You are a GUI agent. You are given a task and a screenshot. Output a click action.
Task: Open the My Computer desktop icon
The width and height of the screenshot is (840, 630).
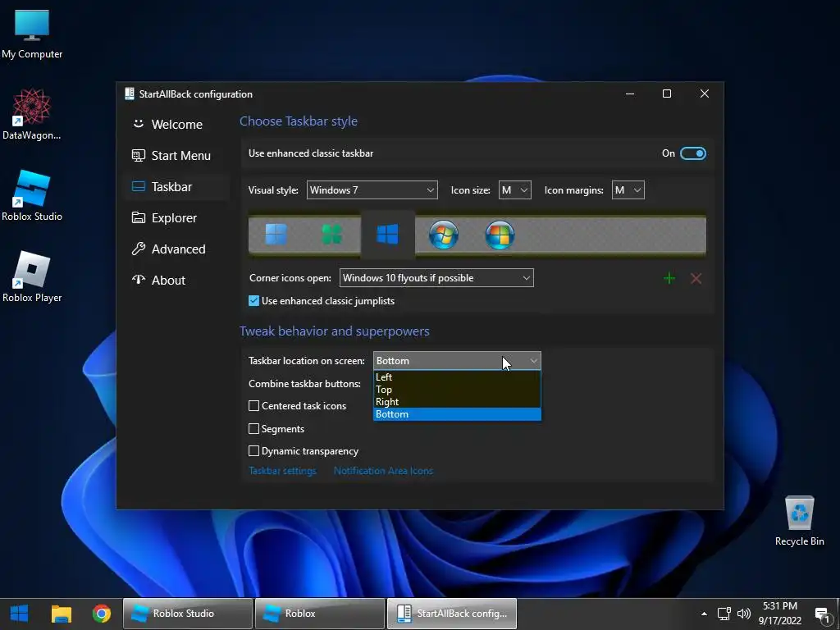tap(32, 34)
